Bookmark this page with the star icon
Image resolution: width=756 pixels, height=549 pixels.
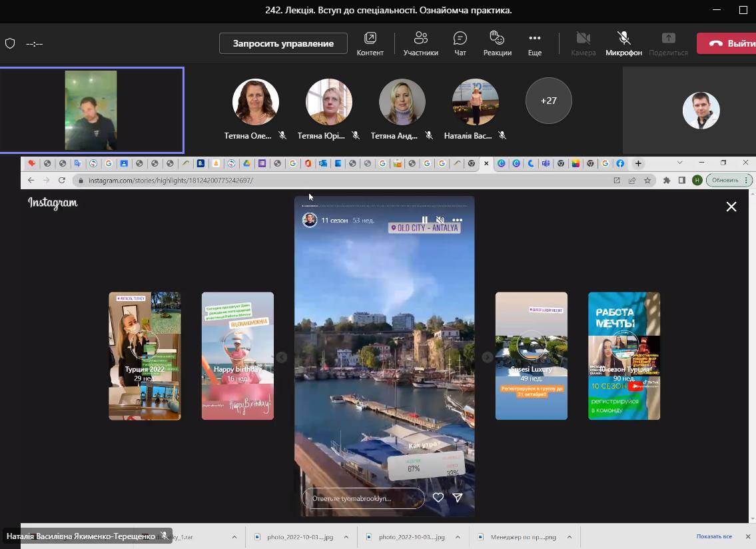pos(647,181)
